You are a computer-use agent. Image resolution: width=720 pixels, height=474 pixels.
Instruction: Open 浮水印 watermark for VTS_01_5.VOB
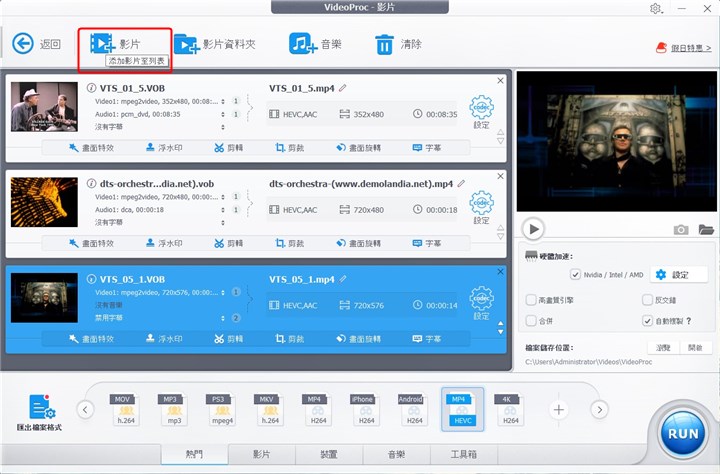click(164, 148)
